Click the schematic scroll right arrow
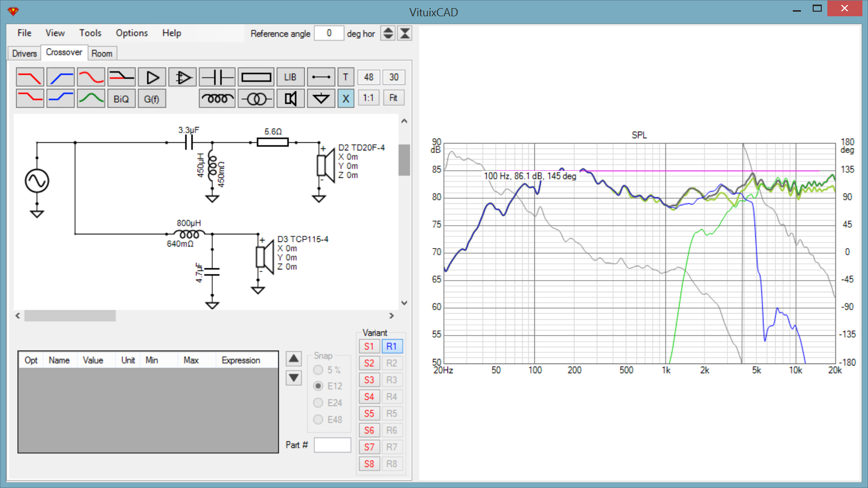Viewport: 868px width, 488px height. (x=392, y=316)
